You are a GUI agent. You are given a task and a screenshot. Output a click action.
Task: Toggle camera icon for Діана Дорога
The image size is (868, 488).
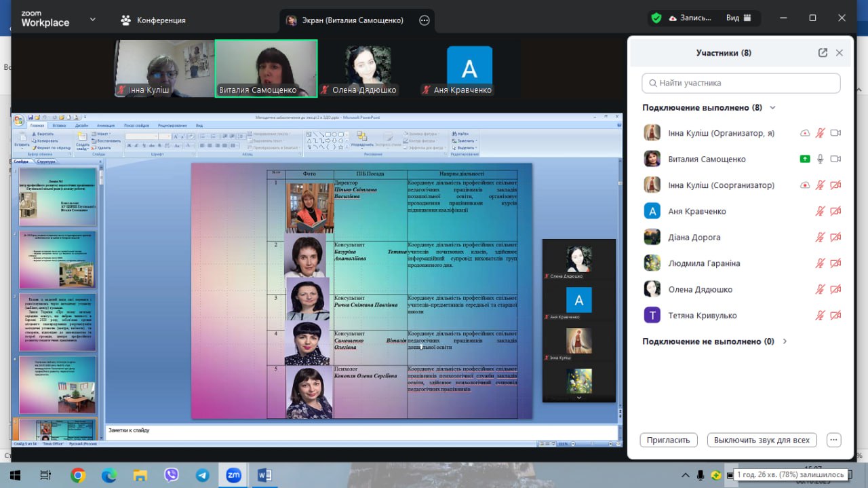pyautogui.click(x=835, y=238)
